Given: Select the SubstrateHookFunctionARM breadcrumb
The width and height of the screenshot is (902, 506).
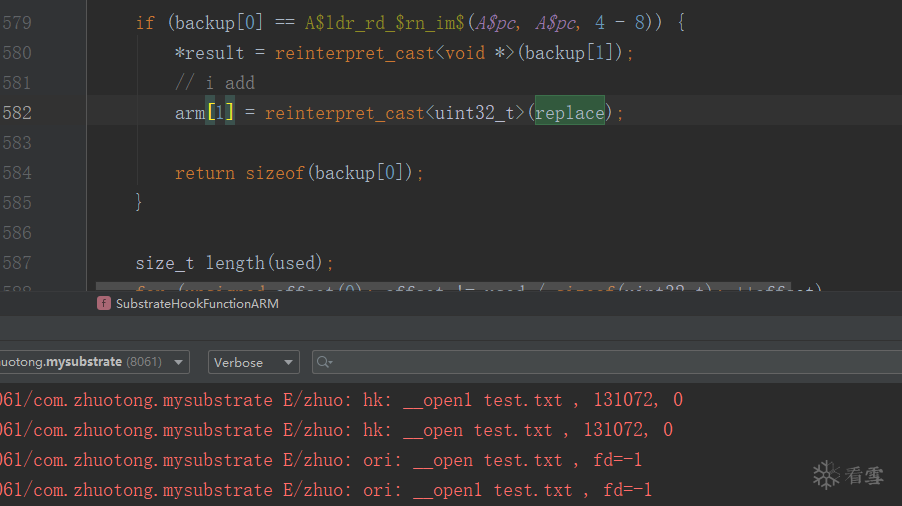Looking at the screenshot, I should coord(197,303).
